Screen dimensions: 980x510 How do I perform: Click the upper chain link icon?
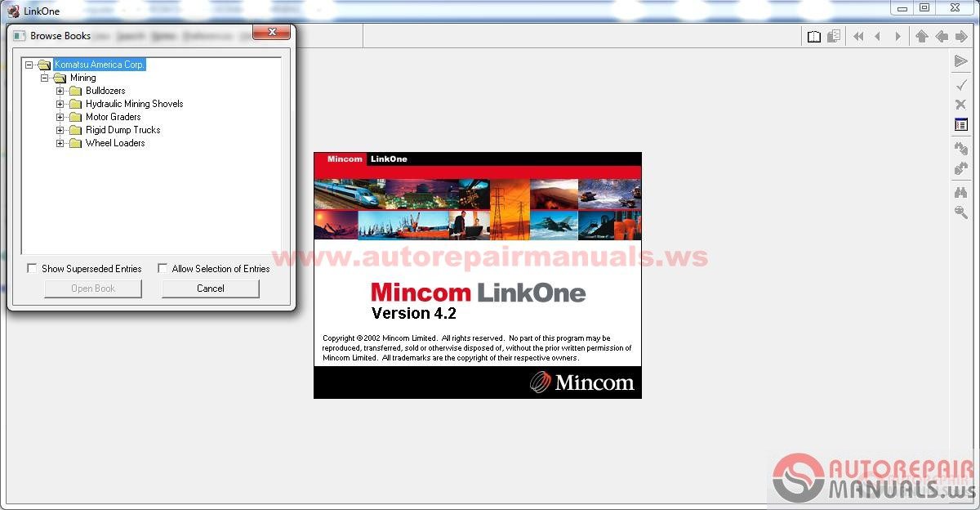tap(961, 149)
